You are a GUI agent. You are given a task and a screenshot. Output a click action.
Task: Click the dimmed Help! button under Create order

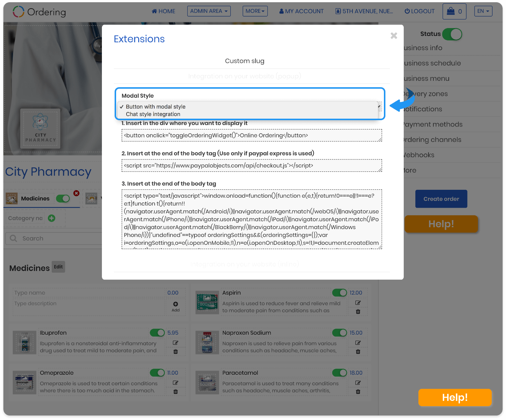click(x=441, y=224)
